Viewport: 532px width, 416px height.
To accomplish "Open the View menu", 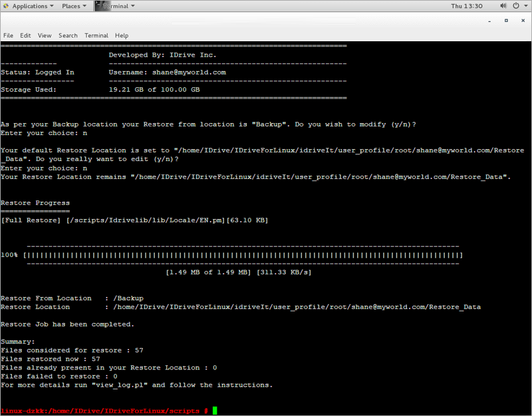I will point(45,35).
